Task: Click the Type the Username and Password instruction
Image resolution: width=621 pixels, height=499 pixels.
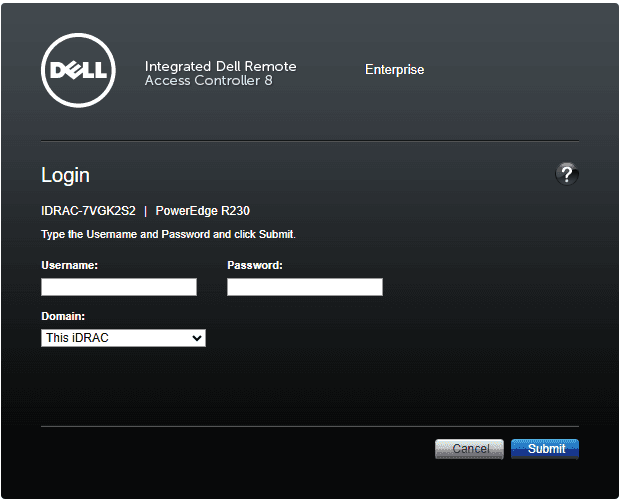Action: (x=168, y=234)
